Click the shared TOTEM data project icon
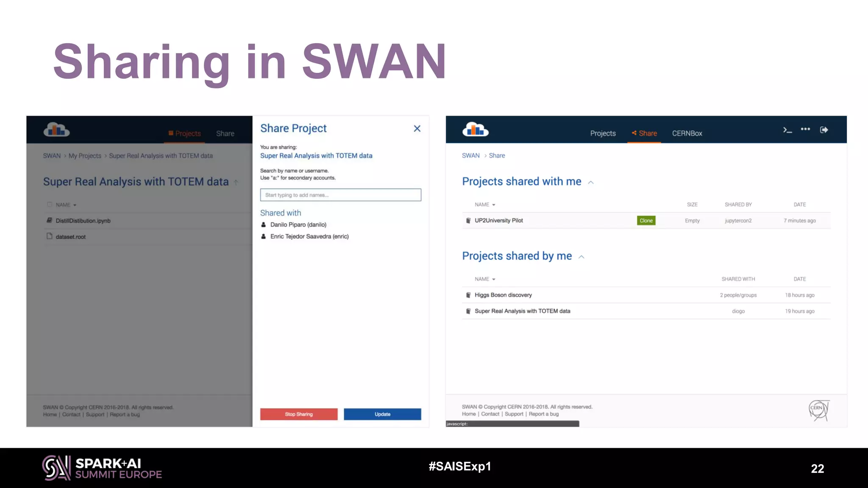 468,311
